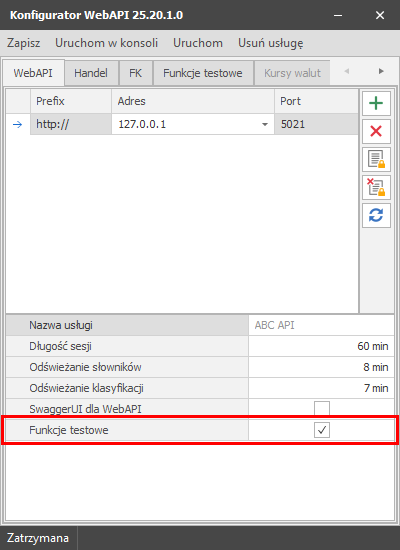Image resolution: width=400 pixels, height=550 pixels.
Task: Open the Funkcje testowe tab
Action: (x=203, y=73)
